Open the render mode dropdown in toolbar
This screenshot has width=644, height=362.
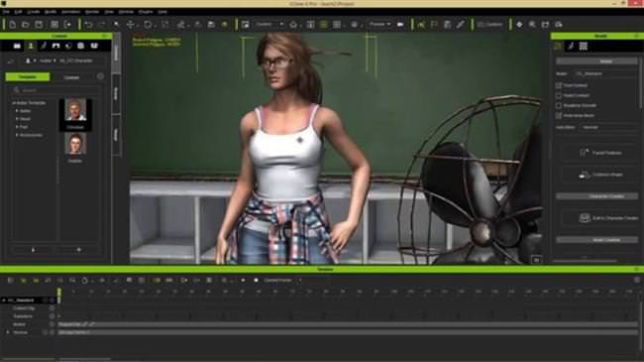click(x=379, y=25)
